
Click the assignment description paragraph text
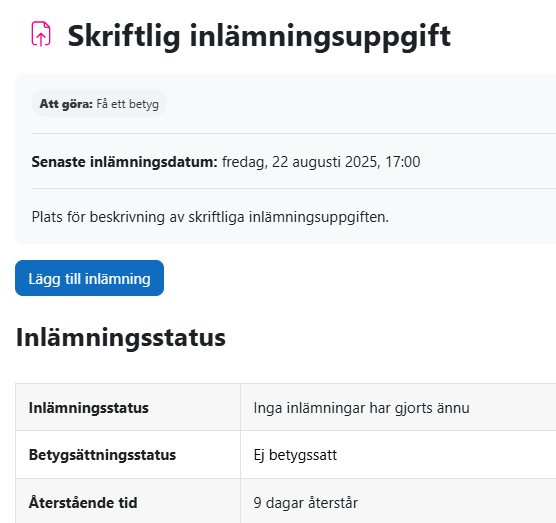[210, 217]
